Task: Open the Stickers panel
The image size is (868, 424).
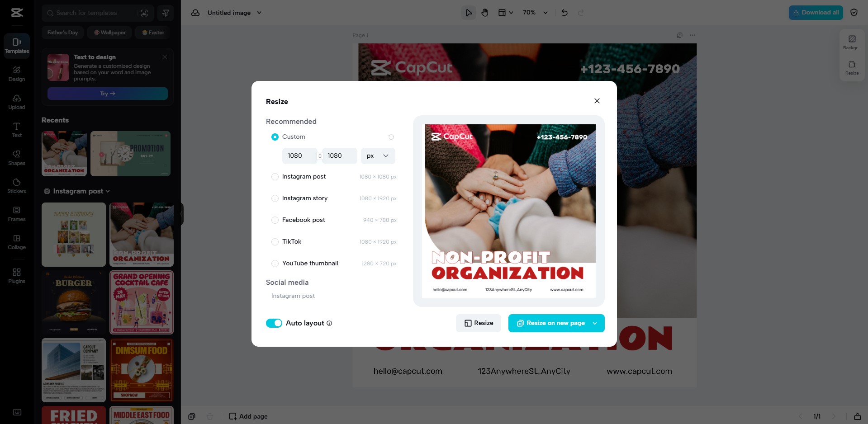Action: (x=17, y=186)
